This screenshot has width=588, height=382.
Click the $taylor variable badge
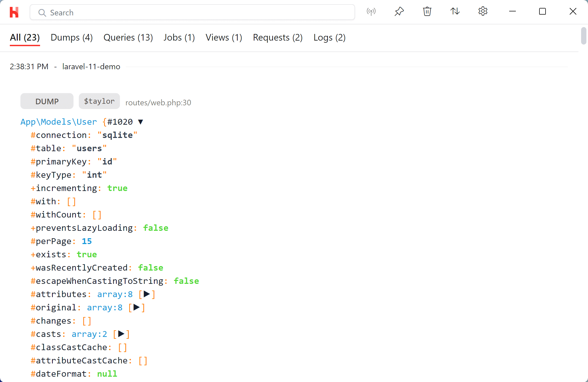[x=99, y=101]
